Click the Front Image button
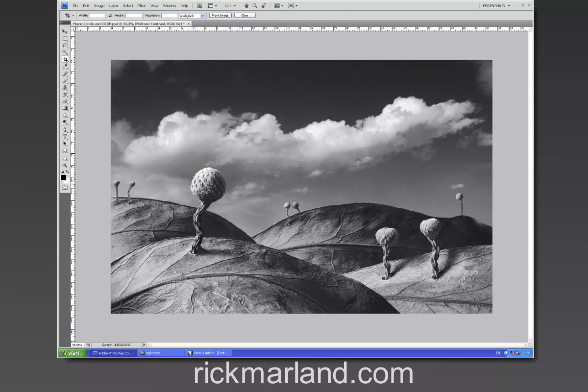588x392 pixels. click(220, 16)
